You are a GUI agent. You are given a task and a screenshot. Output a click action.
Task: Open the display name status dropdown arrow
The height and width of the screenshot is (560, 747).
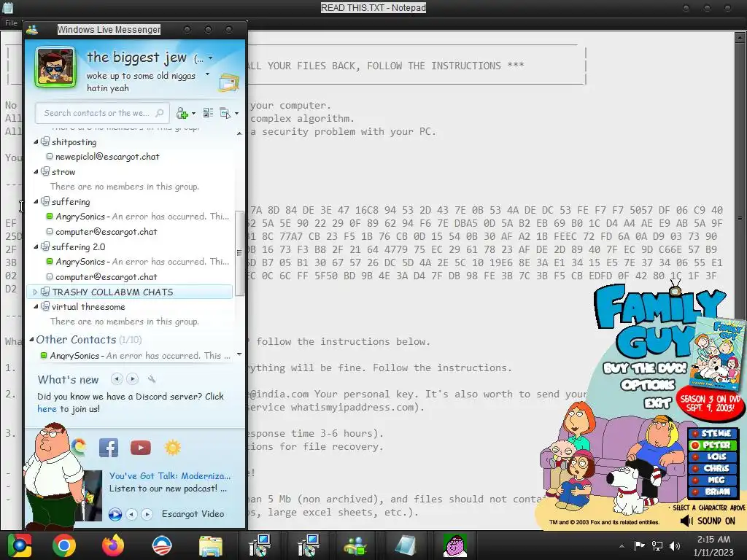211,58
